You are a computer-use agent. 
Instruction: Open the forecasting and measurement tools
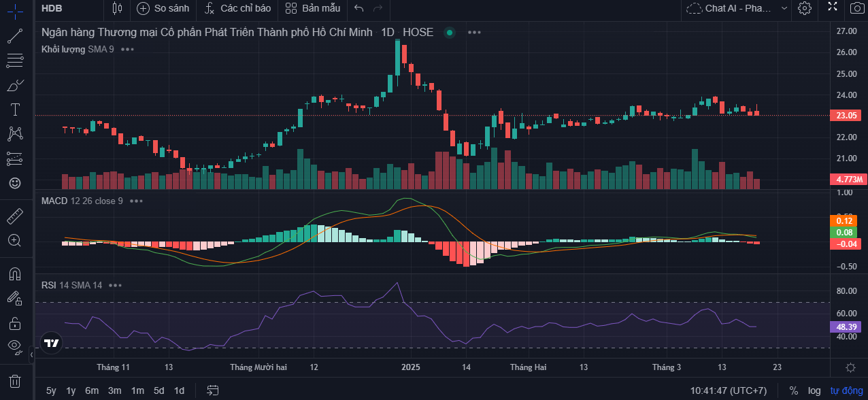(15, 159)
